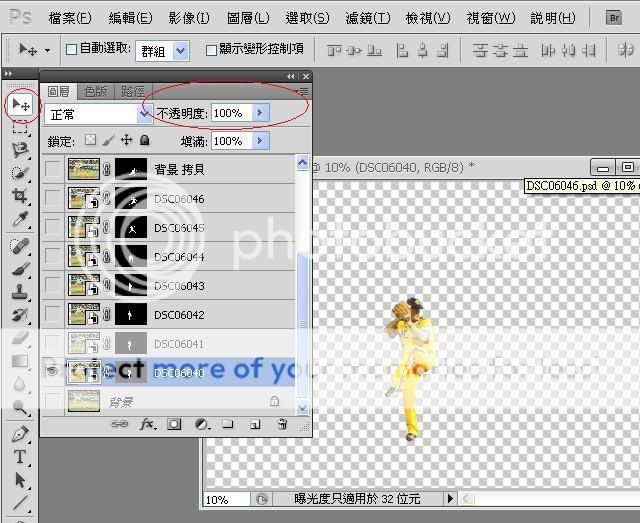Choose the Horizontal Type tool

(20, 457)
